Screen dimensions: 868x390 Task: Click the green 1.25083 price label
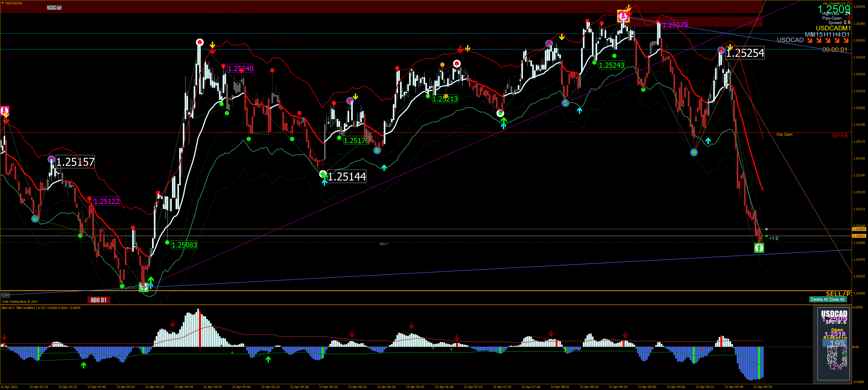184,245
